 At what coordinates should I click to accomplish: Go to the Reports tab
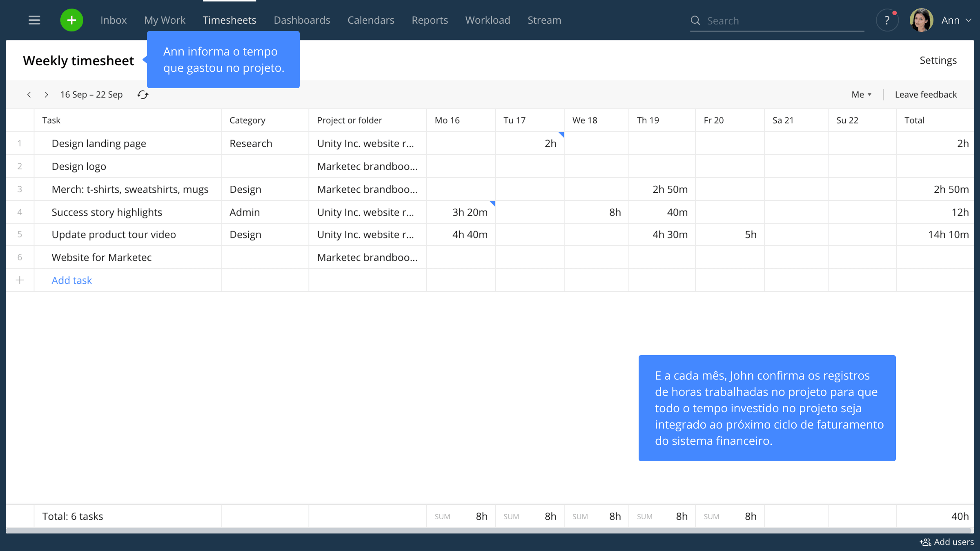pos(430,20)
